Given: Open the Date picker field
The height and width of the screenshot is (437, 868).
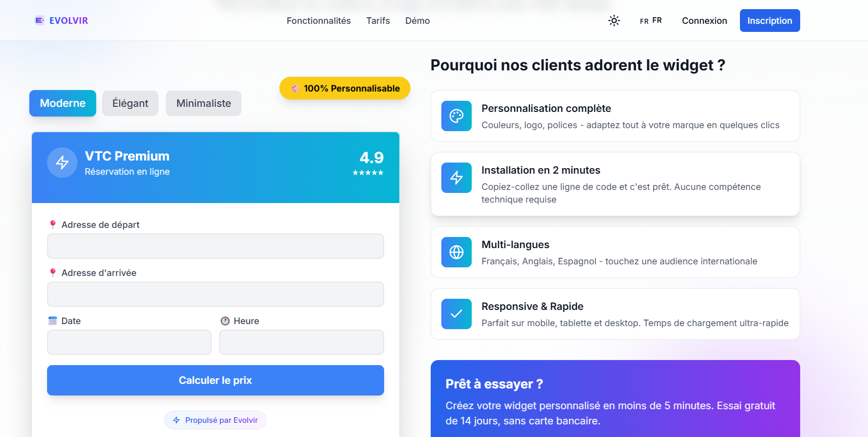Looking at the screenshot, I should tap(129, 342).
